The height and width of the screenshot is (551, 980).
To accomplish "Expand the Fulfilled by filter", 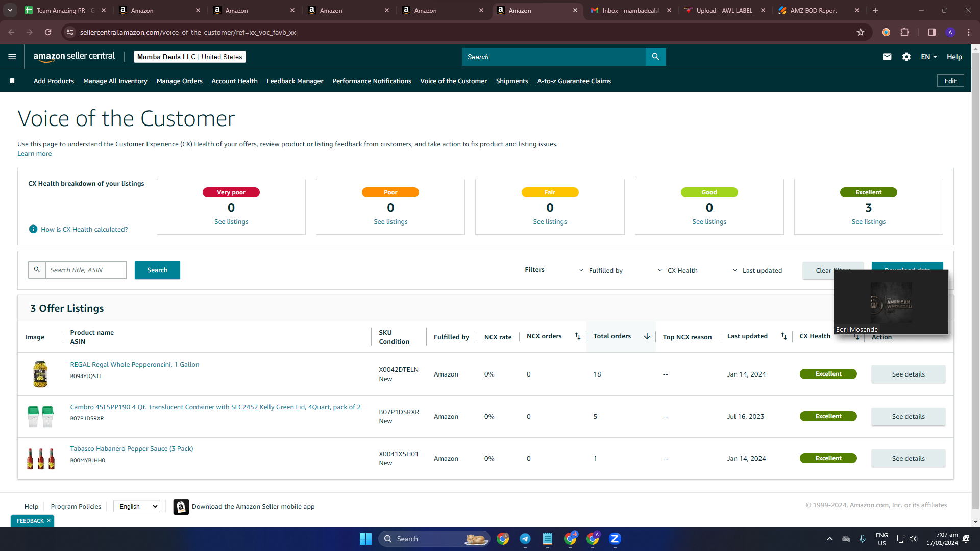I will pos(601,271).
